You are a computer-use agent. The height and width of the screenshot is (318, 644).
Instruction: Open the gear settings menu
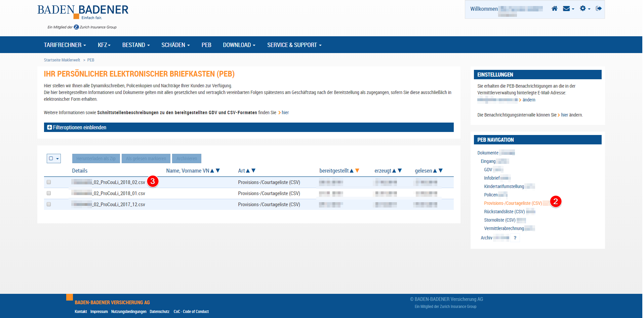click(585, 8)
